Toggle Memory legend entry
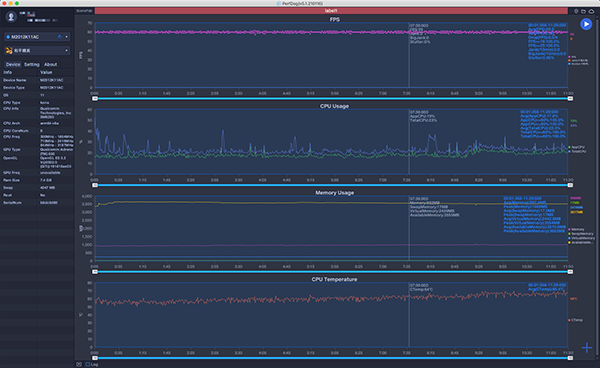 click(577, 230)
